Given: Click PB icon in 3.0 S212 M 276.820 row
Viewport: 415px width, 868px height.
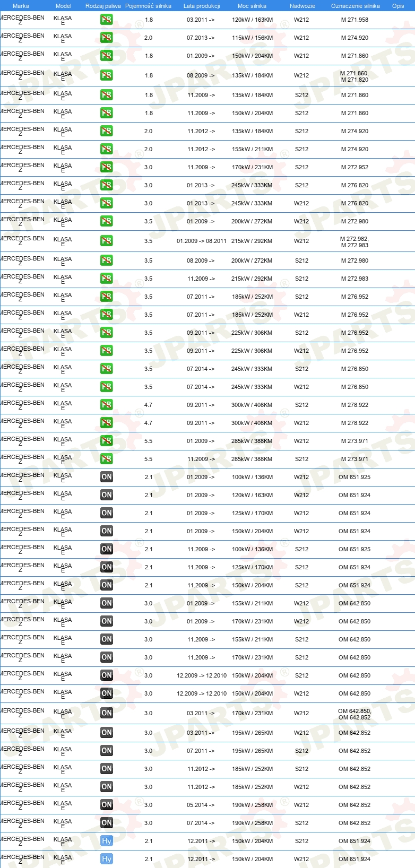Looking at the screenshot, I should [x=107, y=185].
